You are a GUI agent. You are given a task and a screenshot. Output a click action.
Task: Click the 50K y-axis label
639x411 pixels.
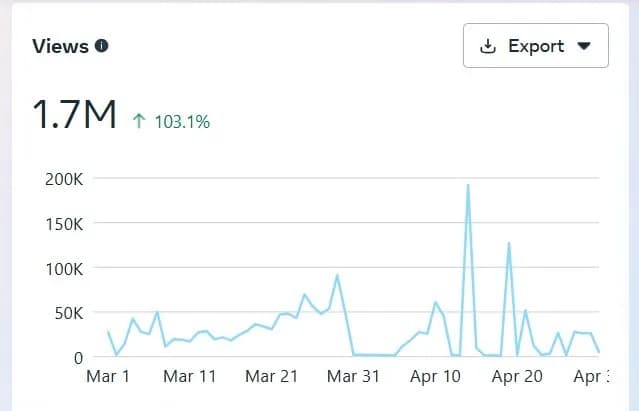point(67,313)
